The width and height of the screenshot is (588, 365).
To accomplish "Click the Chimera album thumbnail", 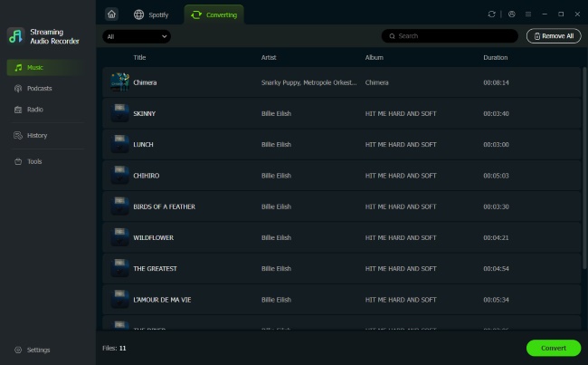I will pyautogui.click(x=120, y=82).
